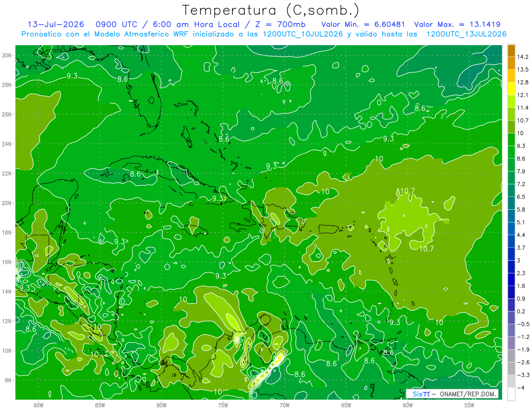Pick the white swatch below -4

[x=511, y=394]
